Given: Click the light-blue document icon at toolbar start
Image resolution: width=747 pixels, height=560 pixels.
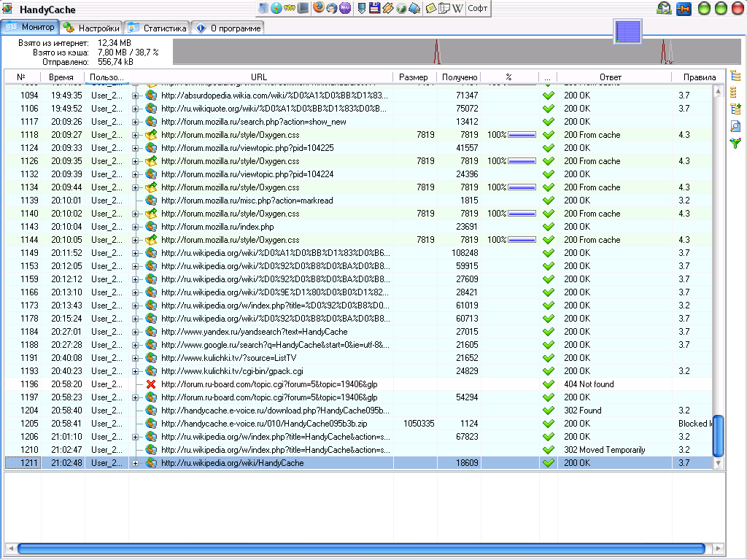Looking at the screenshot, I should (263, 7).
